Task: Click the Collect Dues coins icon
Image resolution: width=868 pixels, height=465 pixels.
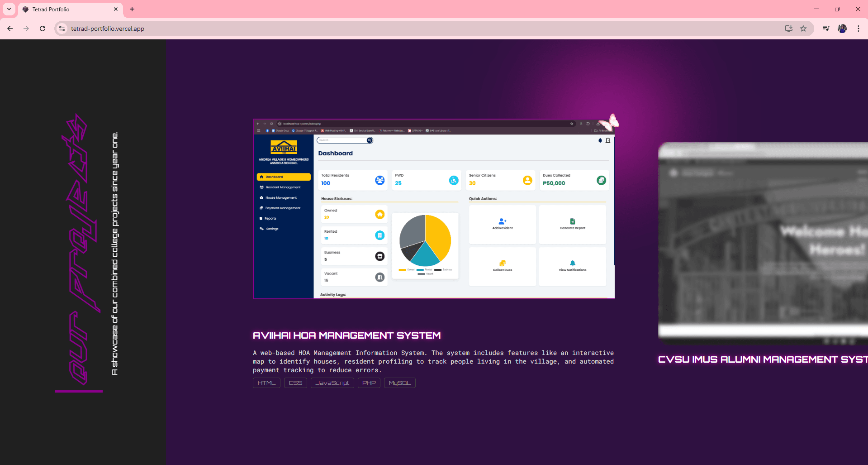Action: [502, 263]
